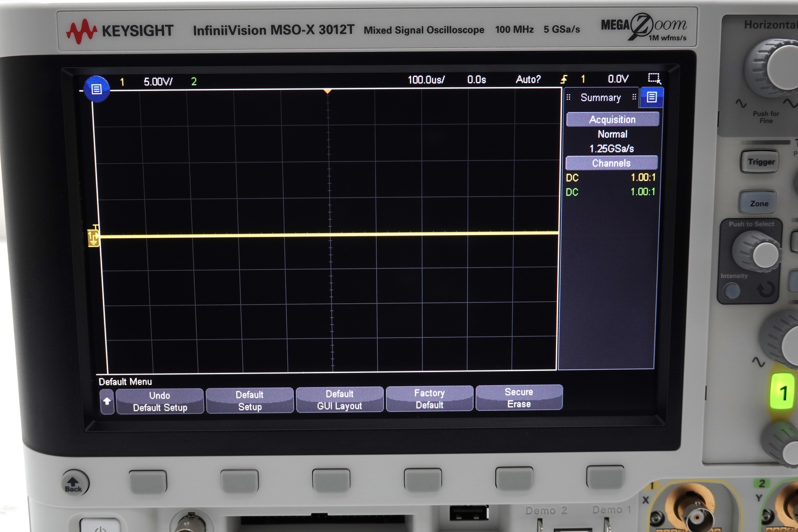Push the sixth unlabeled softkey
This screenshot has height=532, width=798.
[605, 477]
